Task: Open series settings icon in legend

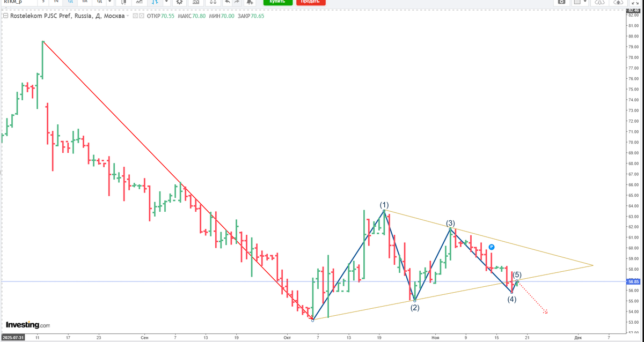Action: (141, 16)
